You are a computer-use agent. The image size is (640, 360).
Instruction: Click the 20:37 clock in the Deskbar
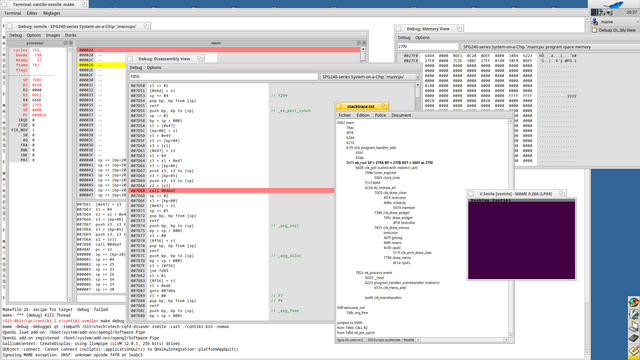pos(631,13)
